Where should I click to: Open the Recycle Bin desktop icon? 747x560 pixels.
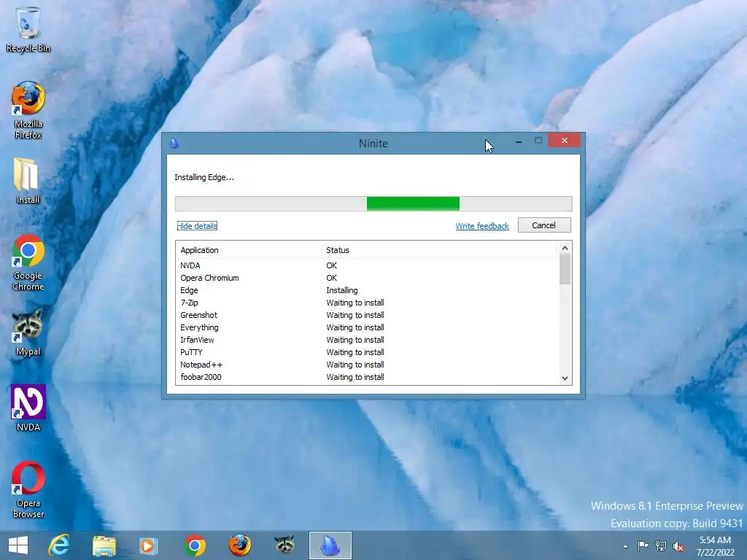[28, 29]
